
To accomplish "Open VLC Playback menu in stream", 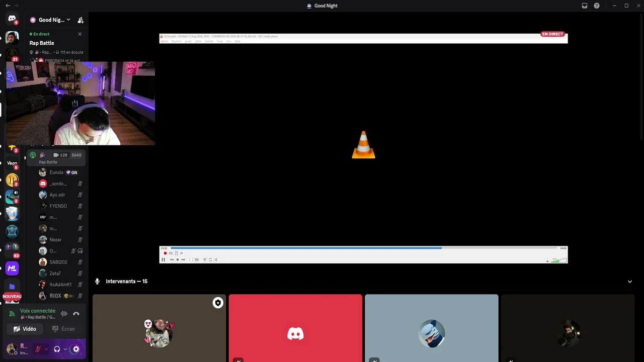I will click(176, 41).
